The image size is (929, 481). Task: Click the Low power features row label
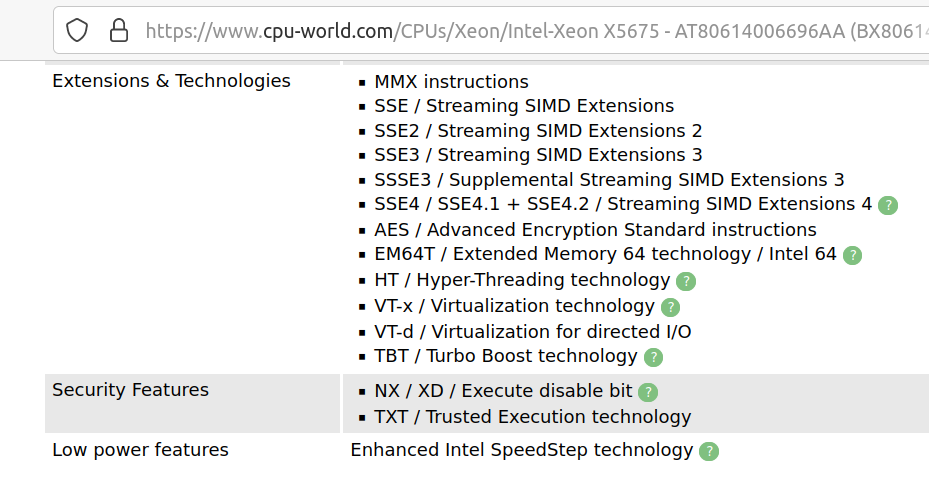click(140, 450)
